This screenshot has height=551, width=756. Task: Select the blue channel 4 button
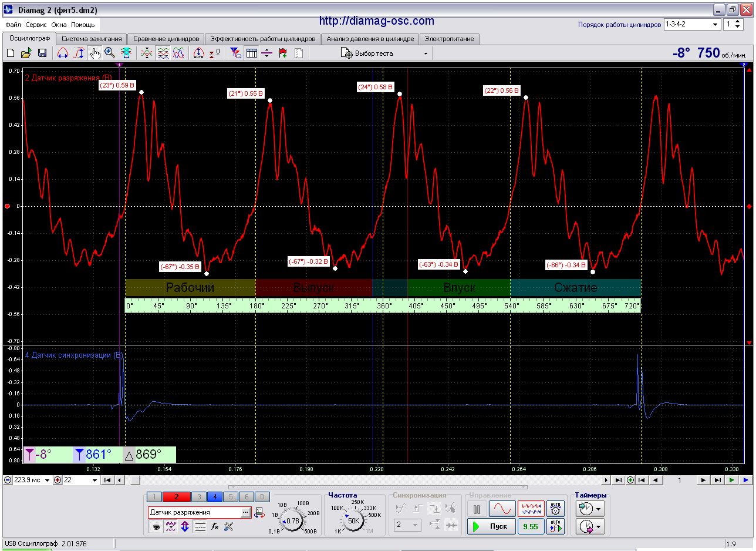point(215,497)
